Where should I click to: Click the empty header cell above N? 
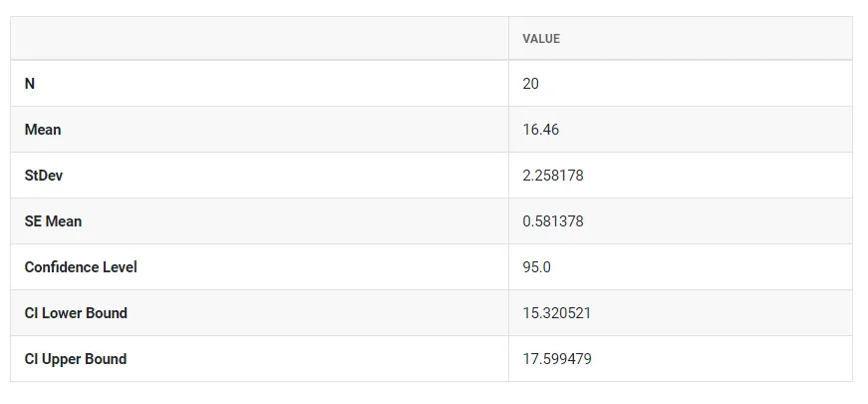click(260, 38)
